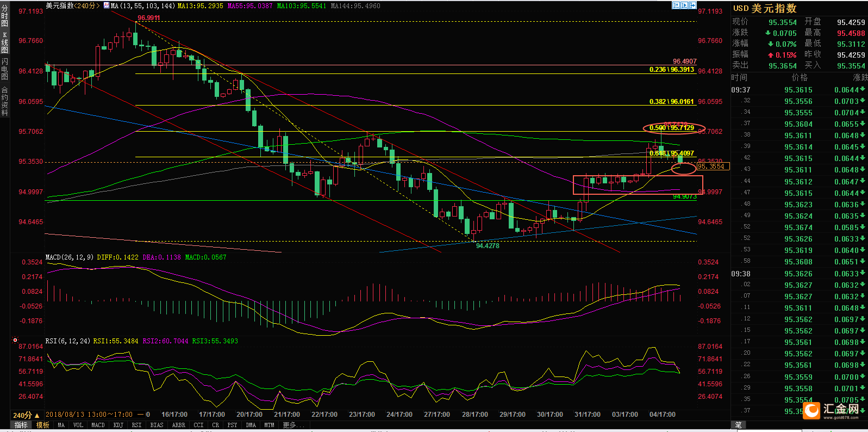Click the MA103:95.5541 value label
Image resolution: width=868 pixels, height=432 pixels.
click(x=302, y=5)
